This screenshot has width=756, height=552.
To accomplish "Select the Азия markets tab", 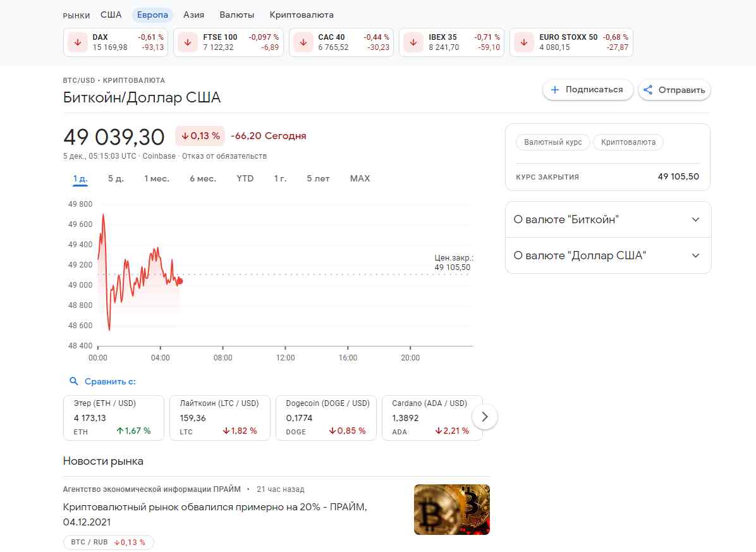I will (x=193, y=15).
